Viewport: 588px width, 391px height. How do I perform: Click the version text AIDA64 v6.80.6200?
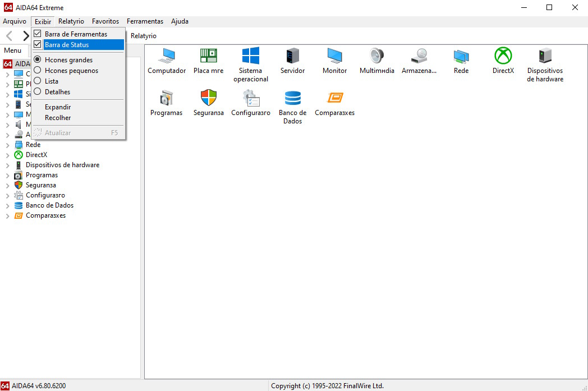[x=39, y=386]
